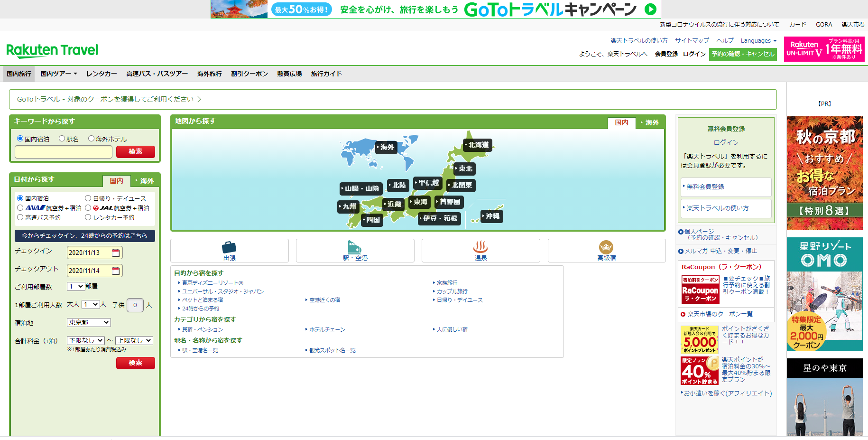Select the 駅名 radio button
868x440 pixels.
62,139
